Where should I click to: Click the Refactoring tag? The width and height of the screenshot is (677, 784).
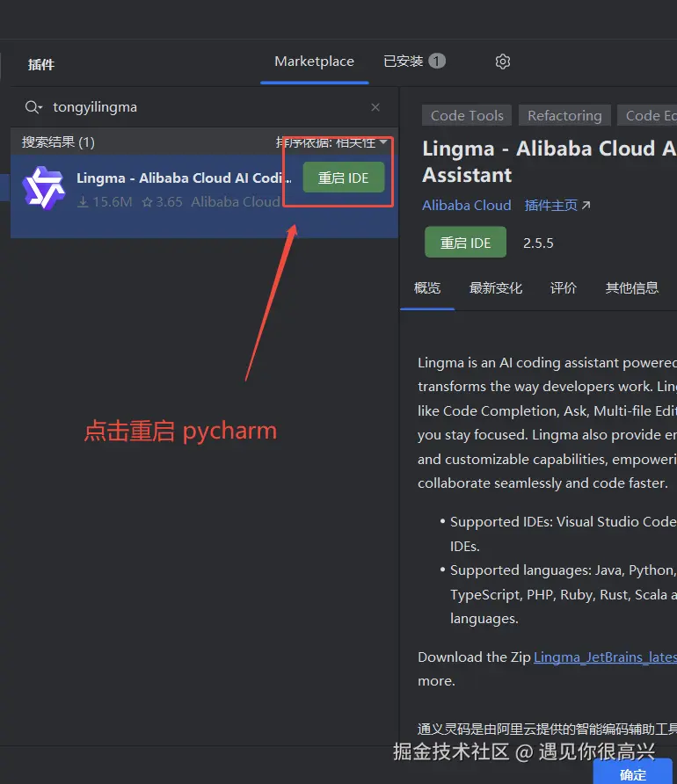click(x=564, y=115)
